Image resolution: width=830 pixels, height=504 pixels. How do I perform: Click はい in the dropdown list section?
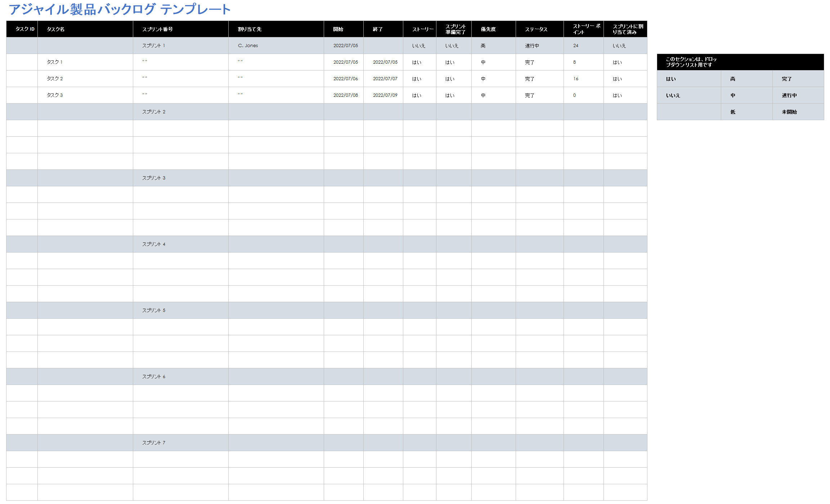[689, 79]
